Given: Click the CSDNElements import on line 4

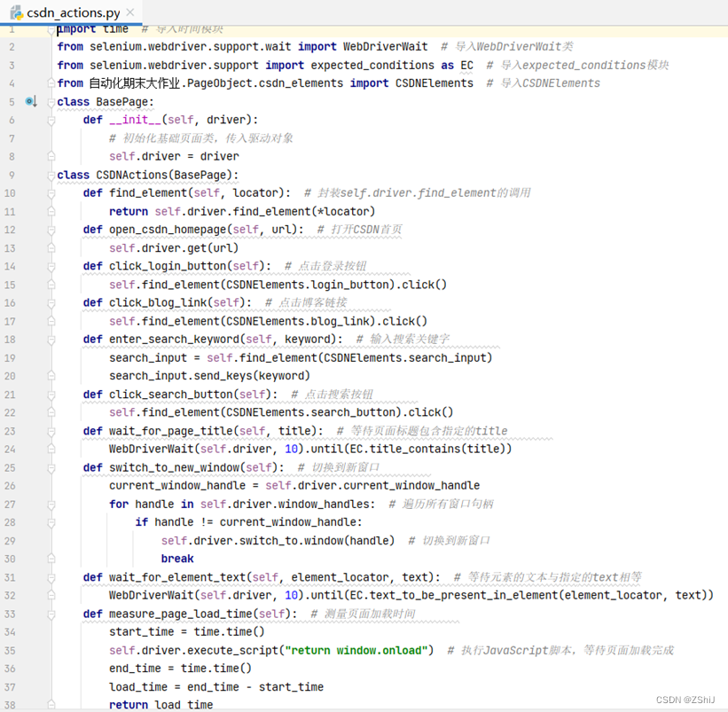Looking at the screenshot, I should click(x=434, y=83).
